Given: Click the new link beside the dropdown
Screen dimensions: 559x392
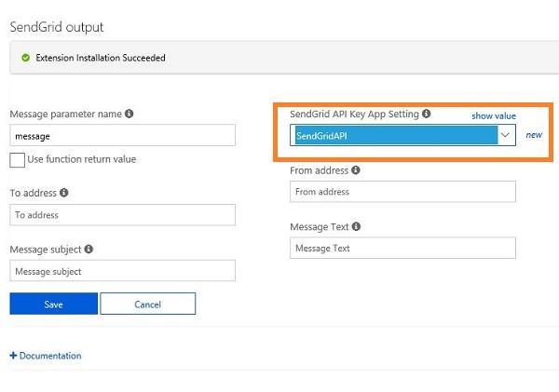Looking at the screenshot, I should tap(534, 135).
